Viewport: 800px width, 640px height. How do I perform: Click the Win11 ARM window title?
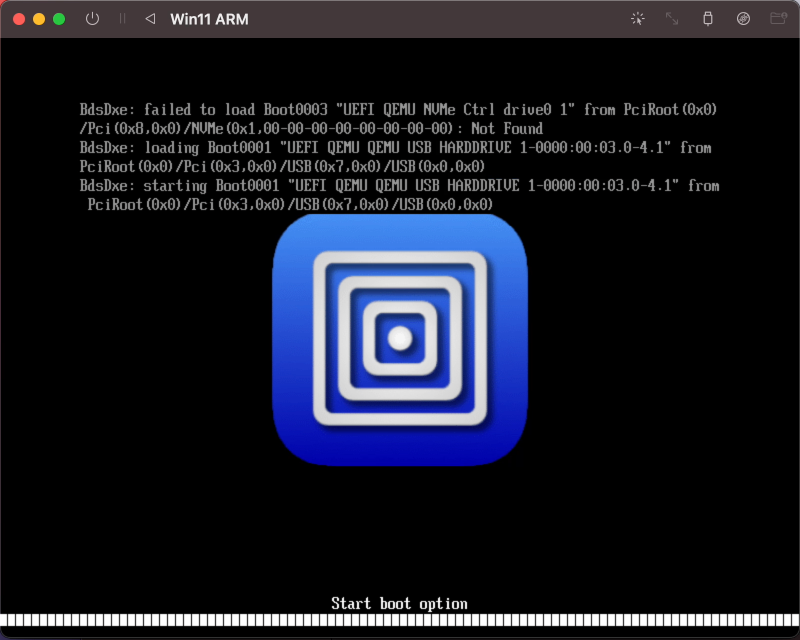(x=209, y=19)
